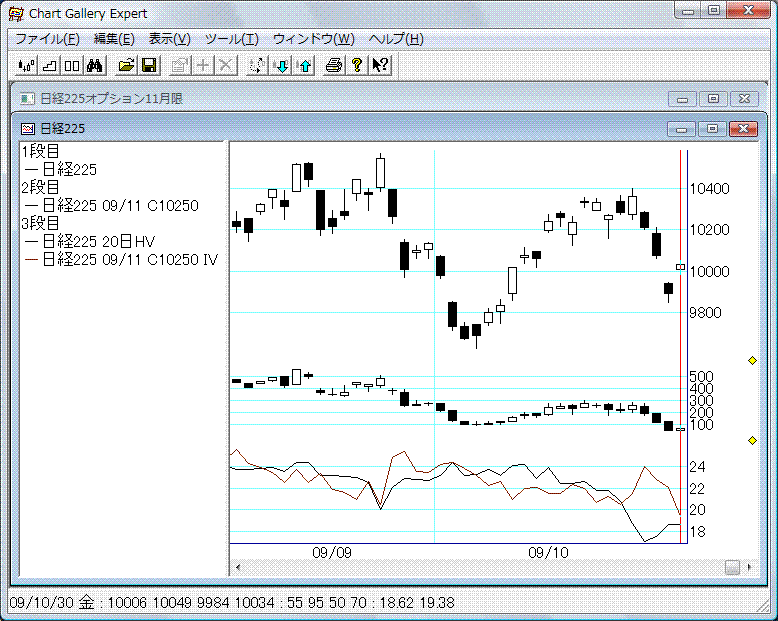Screen dimensions: 778x621
Task: Open help with the yellow question mark icon
Action: 357,66
